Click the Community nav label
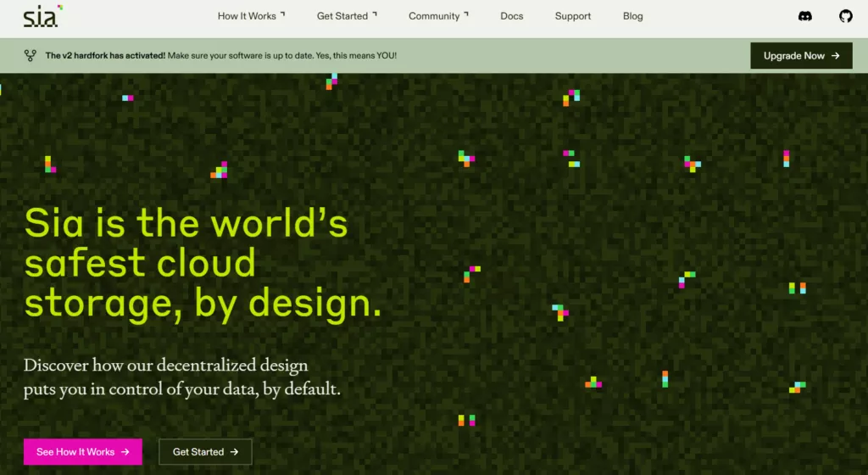Image resolution: width=868 pixels, height=475 pixels. pos(434,16)
